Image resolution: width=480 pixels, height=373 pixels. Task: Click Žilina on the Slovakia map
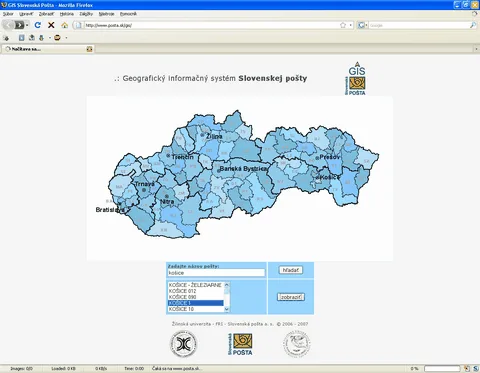point(214,136)
